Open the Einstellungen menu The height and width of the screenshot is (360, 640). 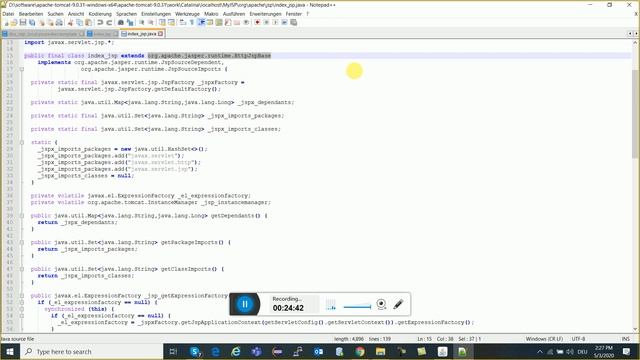tap(156, 13)
